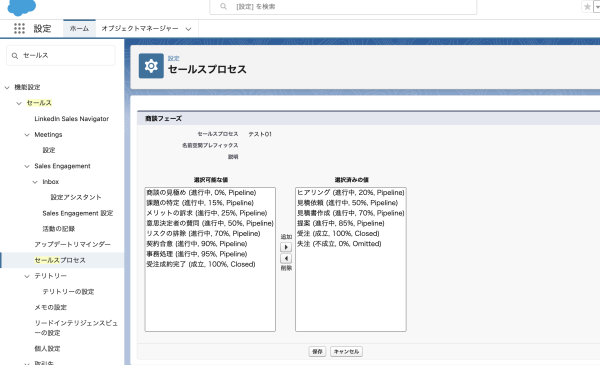Click the セールス heading in sidebar tree
The image size is (600, 365).
[x=39, y=103]
